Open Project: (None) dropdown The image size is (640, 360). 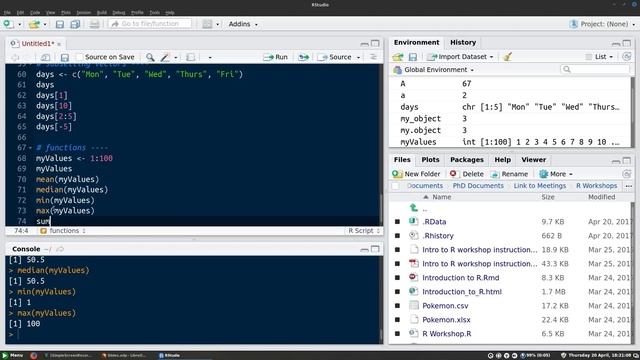point(602,24)
